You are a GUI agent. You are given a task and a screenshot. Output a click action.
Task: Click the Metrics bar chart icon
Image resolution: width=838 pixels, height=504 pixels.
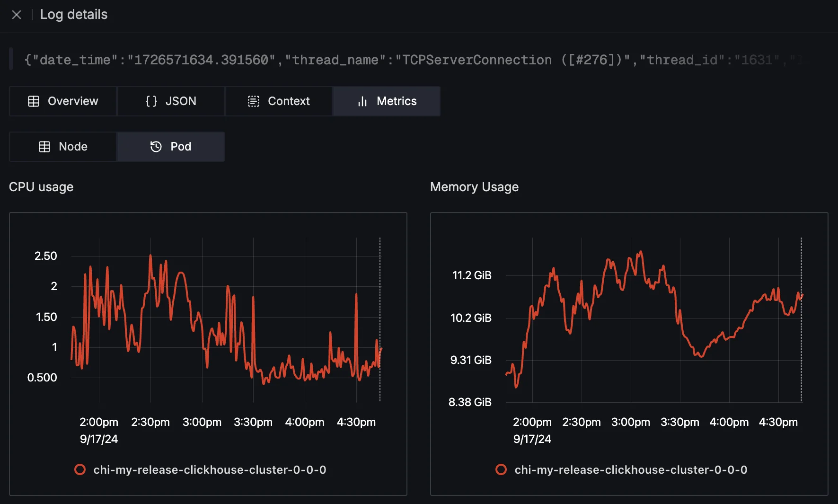tap(362, 101)
